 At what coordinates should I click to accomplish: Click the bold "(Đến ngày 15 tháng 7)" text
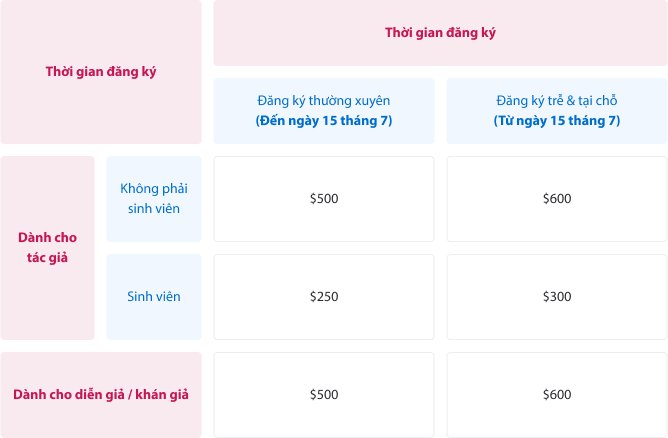click(x=323, y=120)
